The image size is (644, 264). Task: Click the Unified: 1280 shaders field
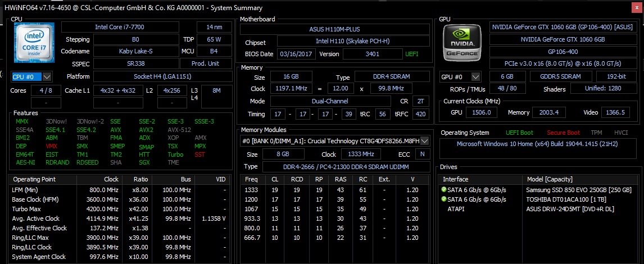point(604,88)
